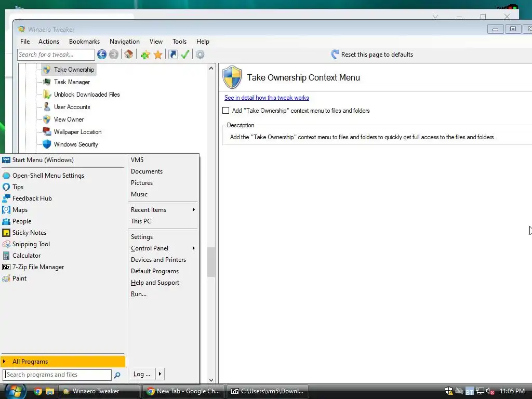This screenshot has width=532, height=399.
Task: Click the Wallpaper Location icon
Action: (47, 131)
